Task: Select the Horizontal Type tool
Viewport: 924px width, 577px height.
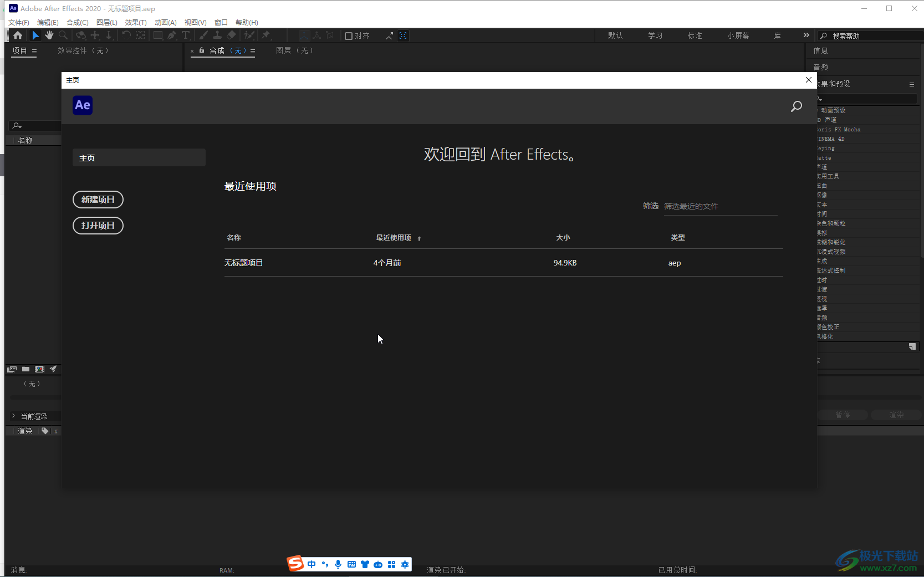Action: pos(186,35)
